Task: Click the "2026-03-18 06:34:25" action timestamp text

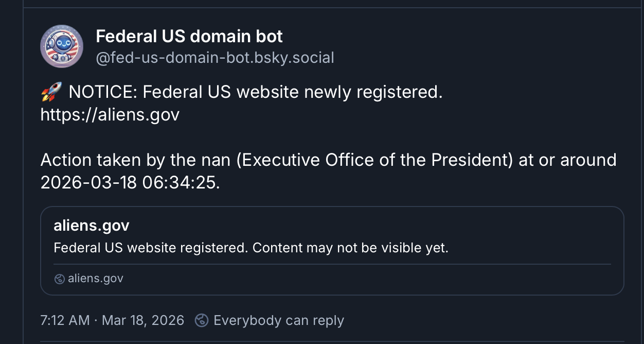Action: tap(130, 182)
